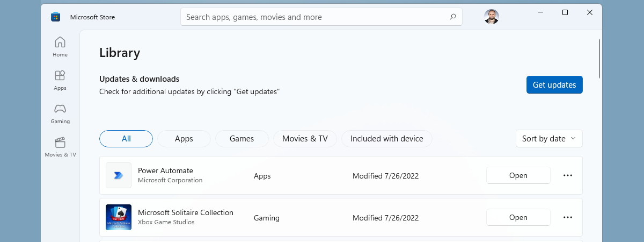Viewport: 644px width, 242px height.
Task: Click the Microsoft Store logo icon
Action: 55,17
